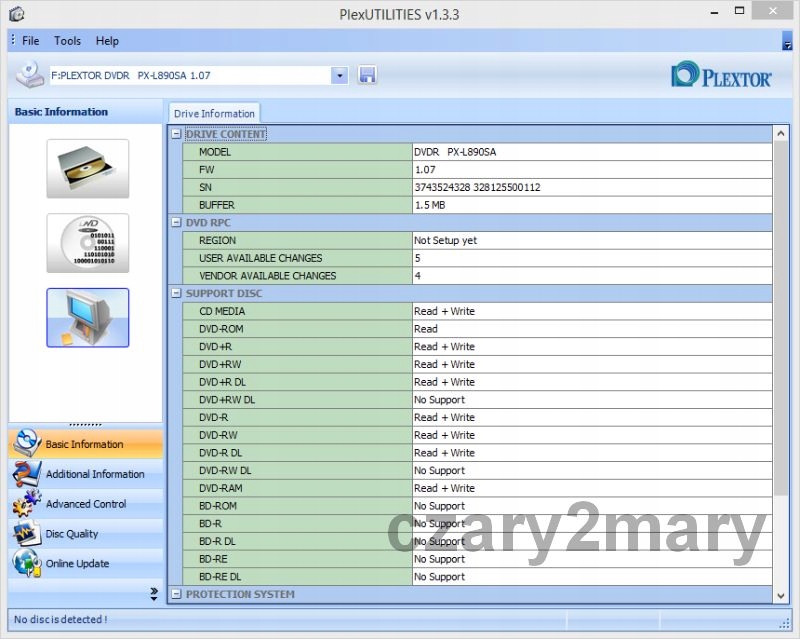Screen dimensions: 800x639
Task: Click the Online Update globe icon
Action: (x=27, y=563)
